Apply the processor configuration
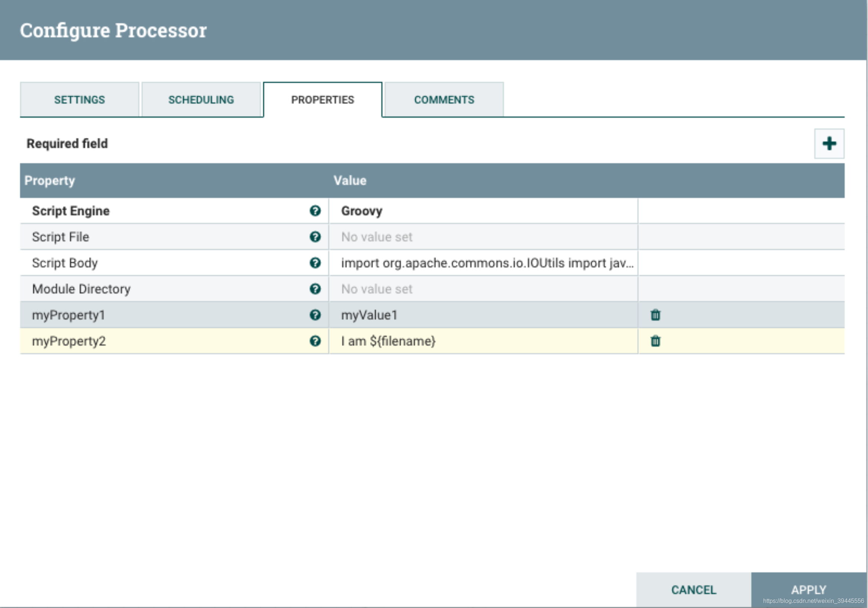Viewport: 868px width, 608px height. coord(808,589)
